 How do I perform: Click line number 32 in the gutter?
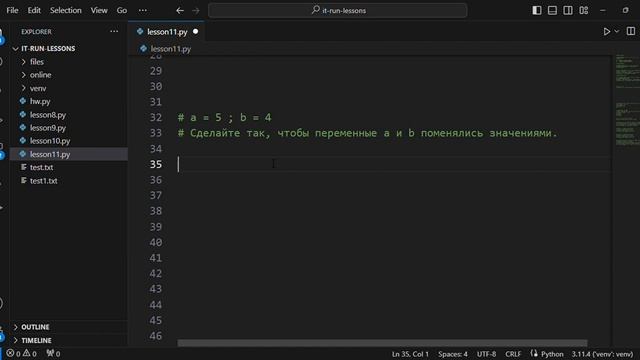tap(156, 118)
